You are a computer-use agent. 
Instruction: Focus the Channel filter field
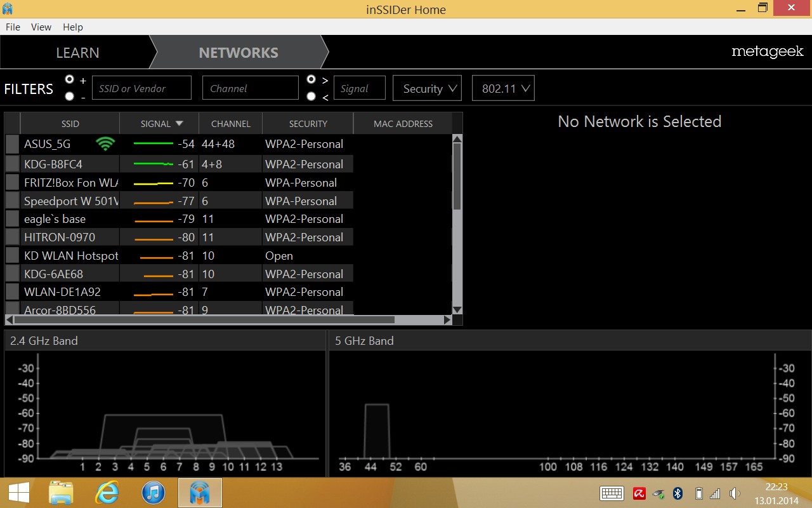[x=250, y=88]
